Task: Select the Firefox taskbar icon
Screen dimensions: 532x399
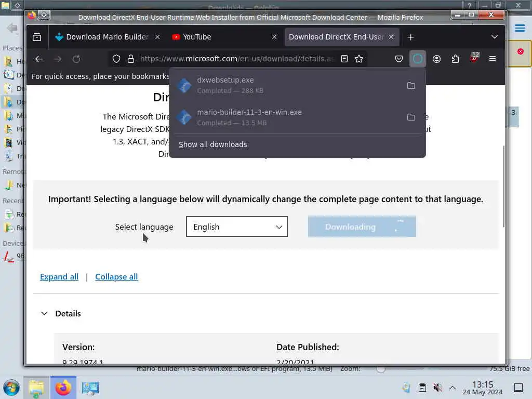Action: coord(63,388)
